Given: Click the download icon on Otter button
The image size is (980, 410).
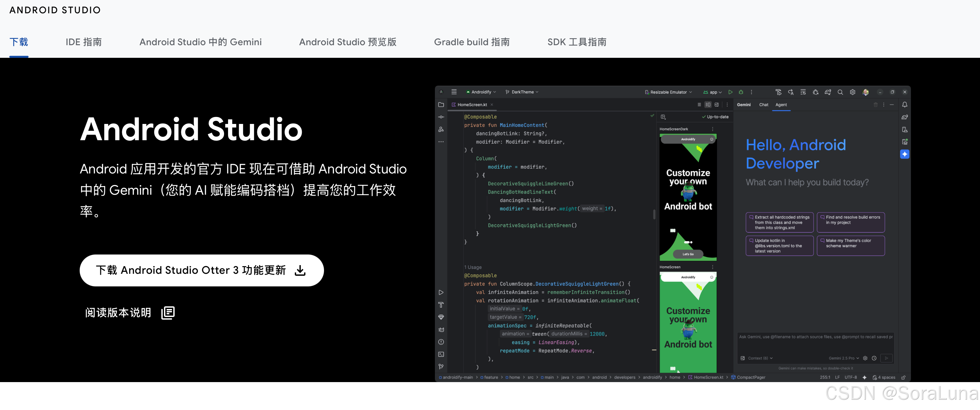Looking at the screenshot, I should (300, 270).
